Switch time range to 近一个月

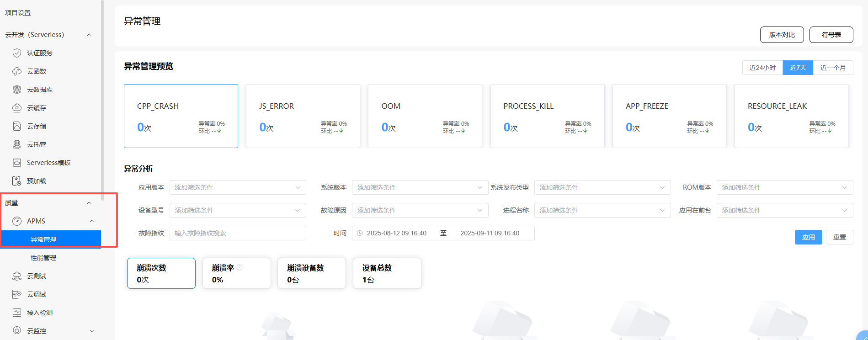(833, 68)
